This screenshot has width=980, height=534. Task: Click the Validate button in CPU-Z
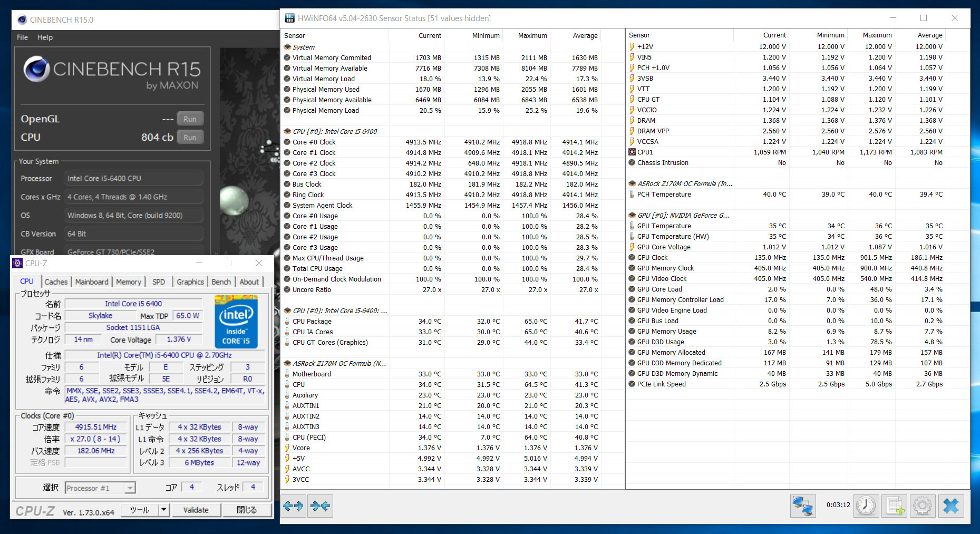point(196,510)
